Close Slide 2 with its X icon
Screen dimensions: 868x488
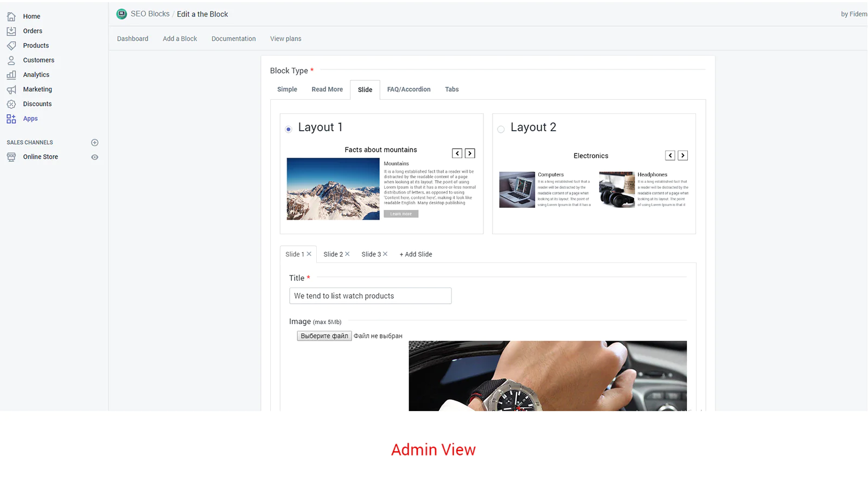[347, 254]
